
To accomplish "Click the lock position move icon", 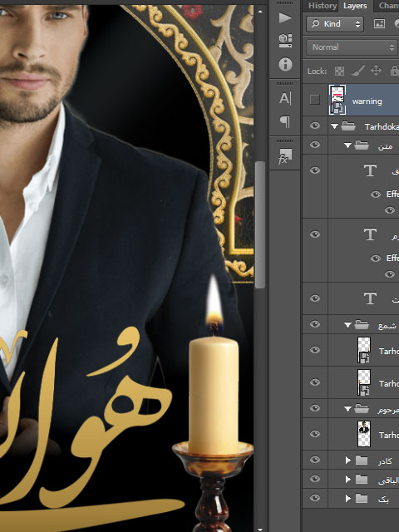I will click(x=376, y=71).
